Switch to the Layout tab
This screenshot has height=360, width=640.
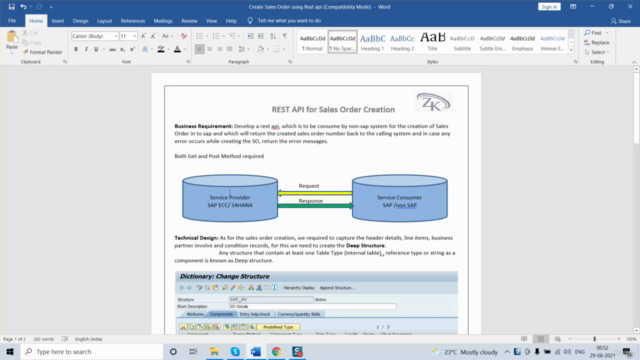104,21
